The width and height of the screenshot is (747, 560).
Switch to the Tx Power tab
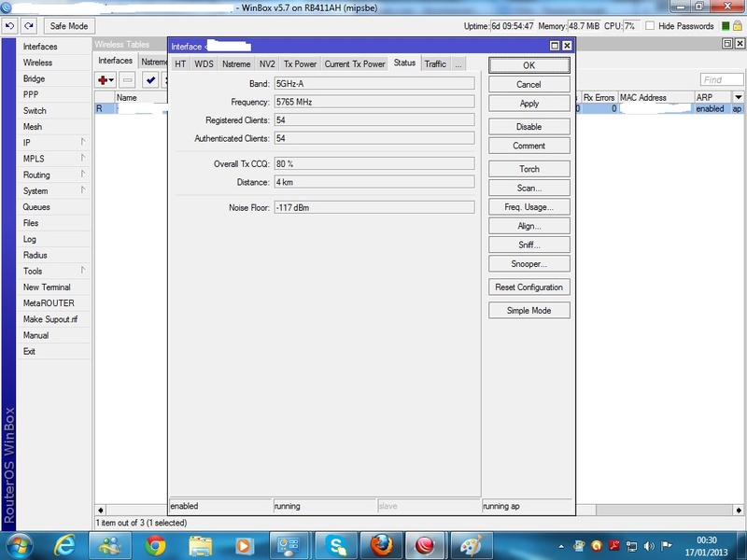[x=300, y=63]
